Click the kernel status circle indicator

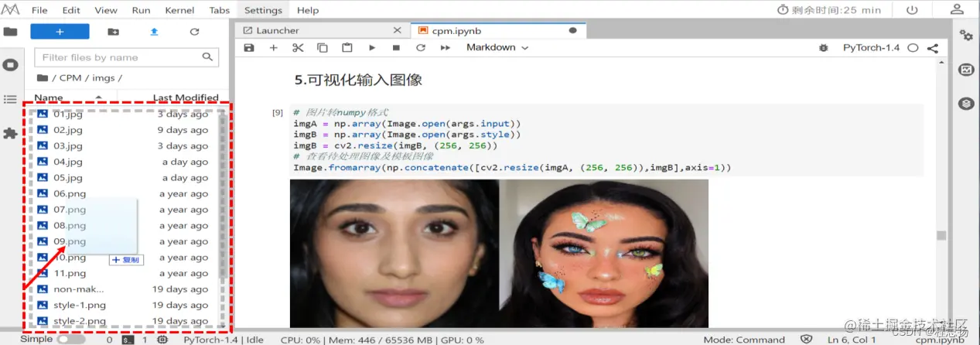click(913, 47)
